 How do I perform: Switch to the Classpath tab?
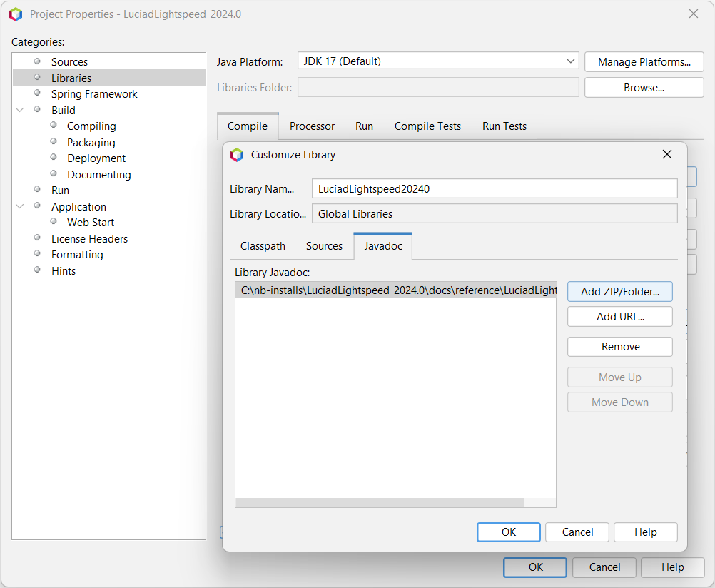[x=263, y=246]
